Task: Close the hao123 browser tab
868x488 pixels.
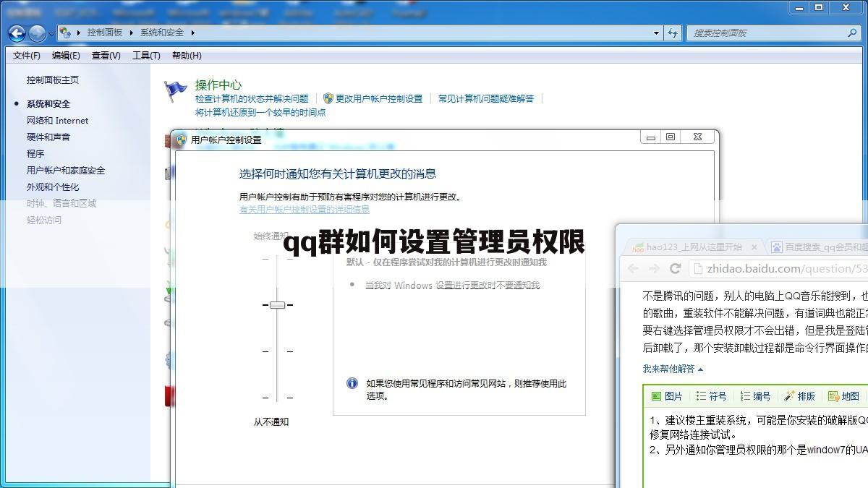Action: coord(754,247)
